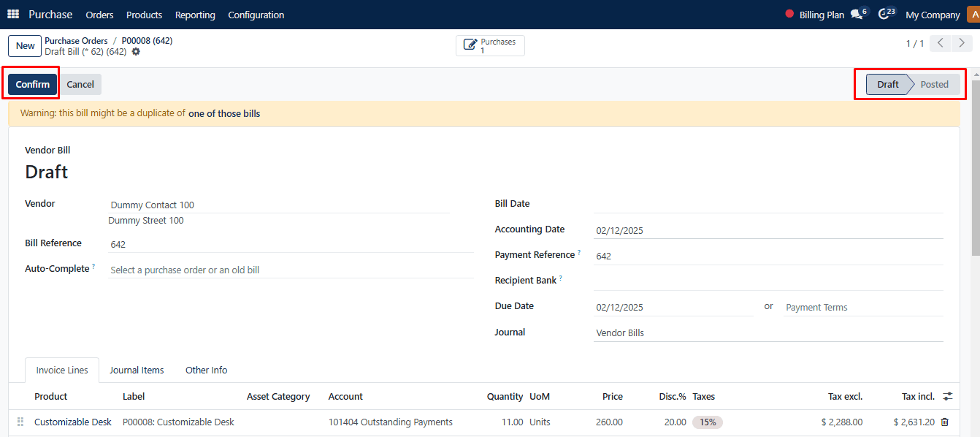The width and height of the screenshot is (980, 437).
Task: Click account cell '101404 Outstanding Payments'
Action: coord(391,422)
